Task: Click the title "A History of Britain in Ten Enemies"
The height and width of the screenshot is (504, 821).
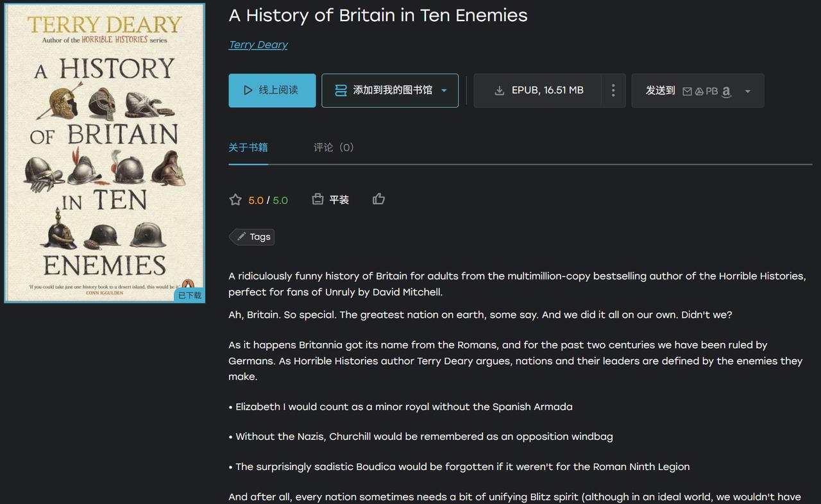Action: tap(378, 15)
